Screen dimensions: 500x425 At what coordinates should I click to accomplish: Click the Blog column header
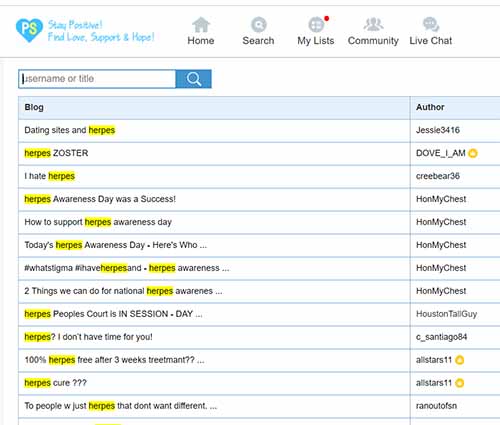(x=34, y=107)
